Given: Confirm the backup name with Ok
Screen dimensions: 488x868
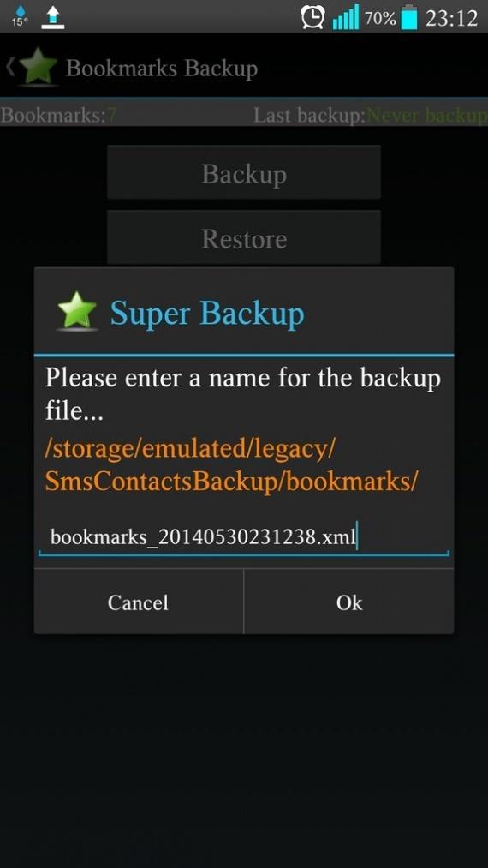Looking at the screenshot, I should (x=349, y=602).
